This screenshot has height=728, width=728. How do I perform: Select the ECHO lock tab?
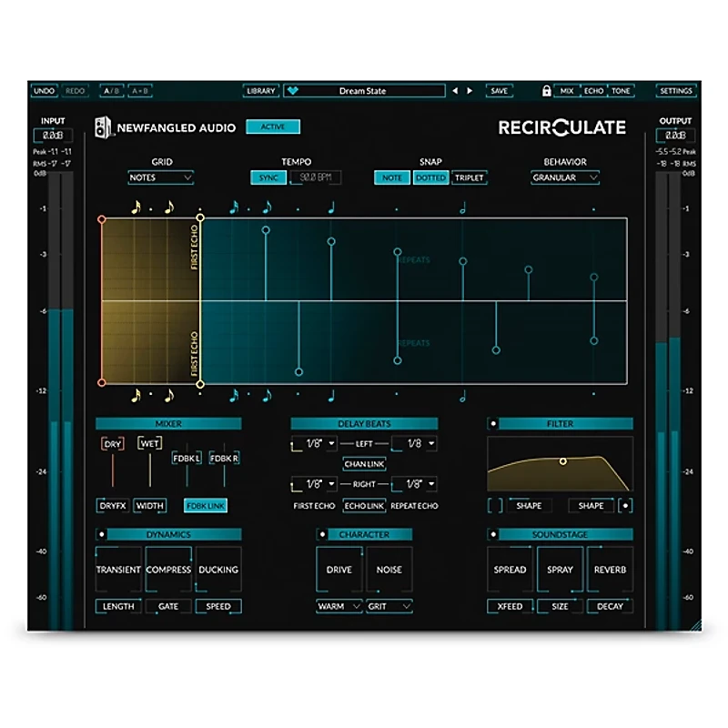coord(594,91)
